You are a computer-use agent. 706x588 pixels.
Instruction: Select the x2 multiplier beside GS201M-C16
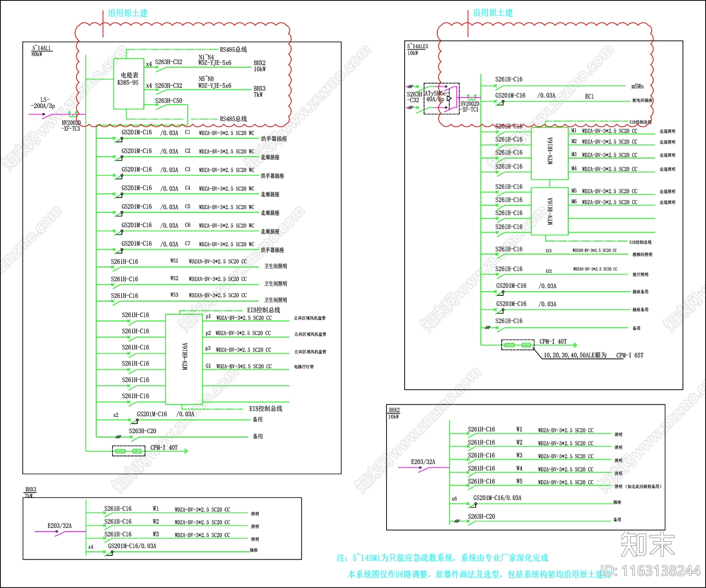[116, 415]
